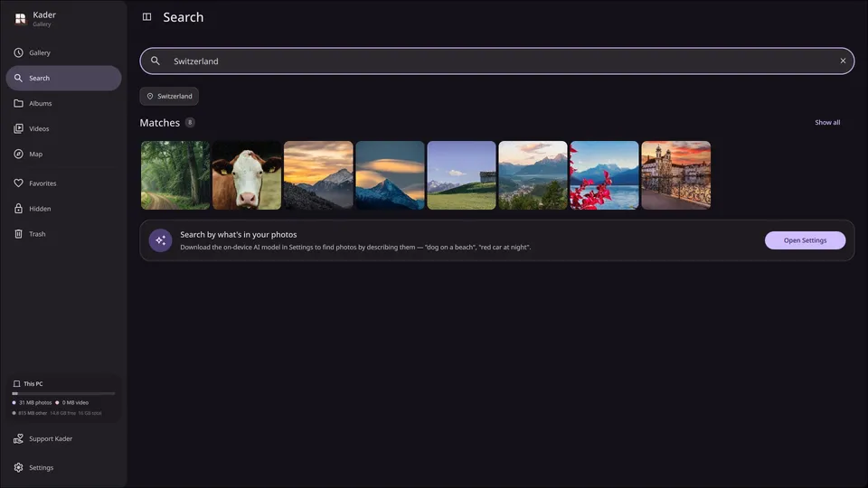The height and width of the screenshot is (488, 868).
Task: Click the Settings gear icon
Action: click(18, 467)
